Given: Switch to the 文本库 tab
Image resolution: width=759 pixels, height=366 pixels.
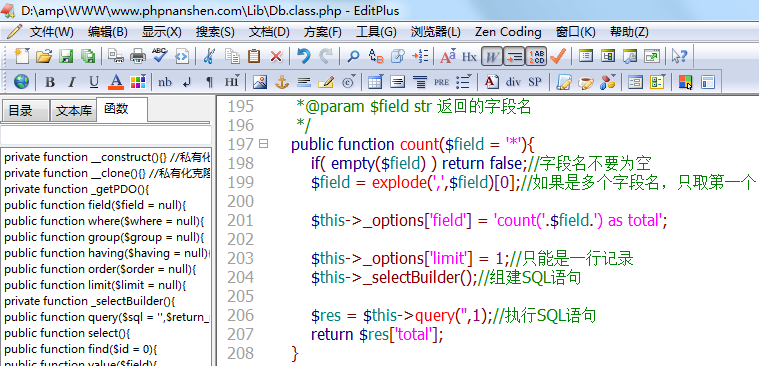Looking at the screenshot, I should (x=74, y=111).
